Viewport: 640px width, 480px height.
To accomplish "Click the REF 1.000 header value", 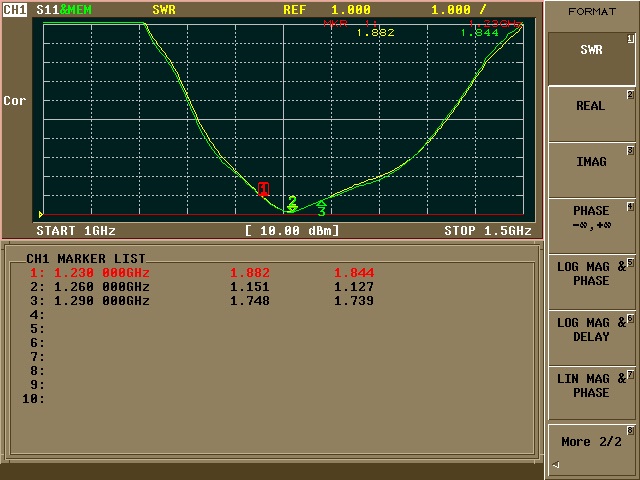I will point(327,9).
